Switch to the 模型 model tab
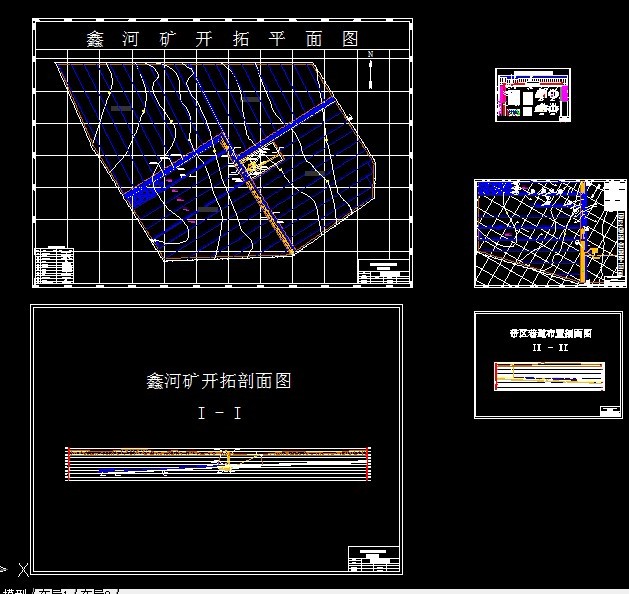This screenshot has height=594, width=629. click(14, 591)
